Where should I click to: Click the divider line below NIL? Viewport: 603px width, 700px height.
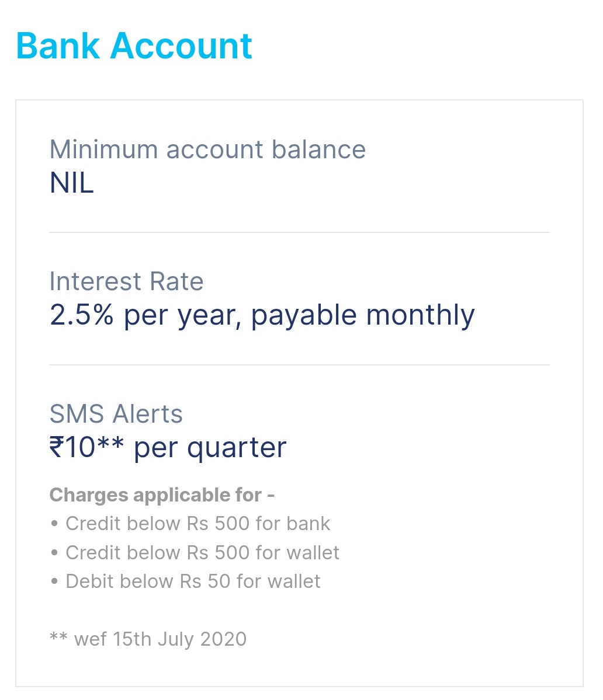click(x=299, y=232)
